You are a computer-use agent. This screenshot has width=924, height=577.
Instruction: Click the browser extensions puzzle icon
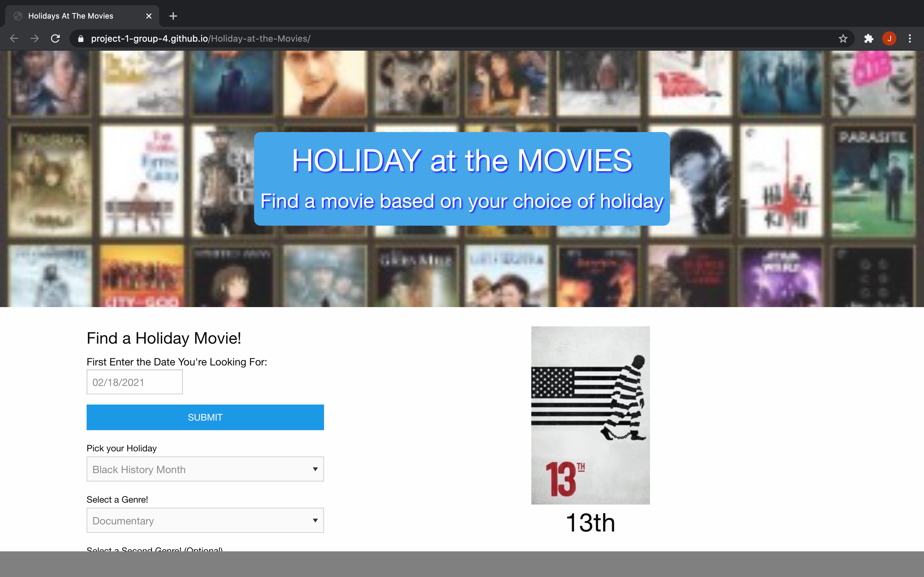click(x=869, y=38)
